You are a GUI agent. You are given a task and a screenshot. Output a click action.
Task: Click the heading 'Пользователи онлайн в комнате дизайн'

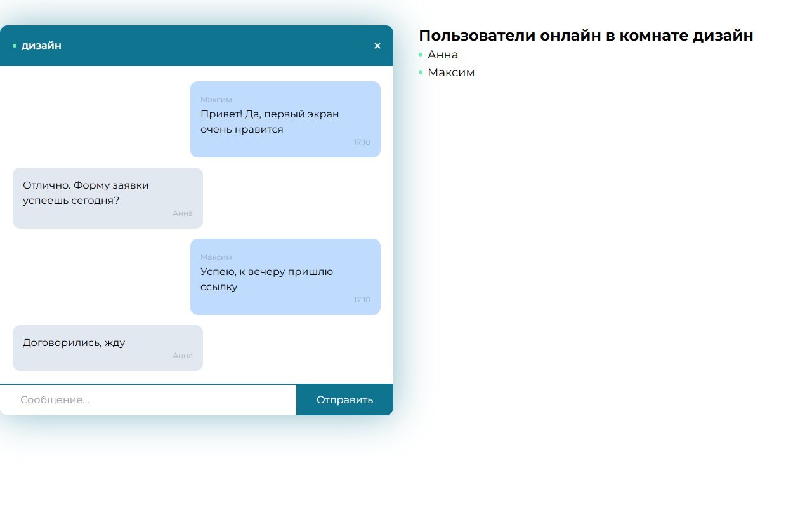coord(586,36)
